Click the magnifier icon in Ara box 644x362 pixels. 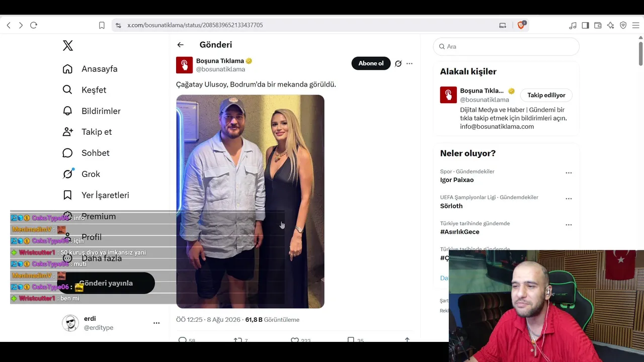pos(442,46)
